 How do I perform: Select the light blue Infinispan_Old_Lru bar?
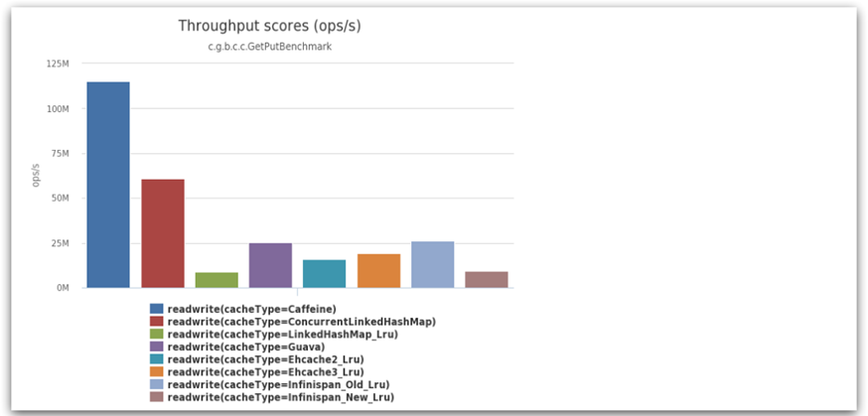pyautogui.click(x=432, y=264)
